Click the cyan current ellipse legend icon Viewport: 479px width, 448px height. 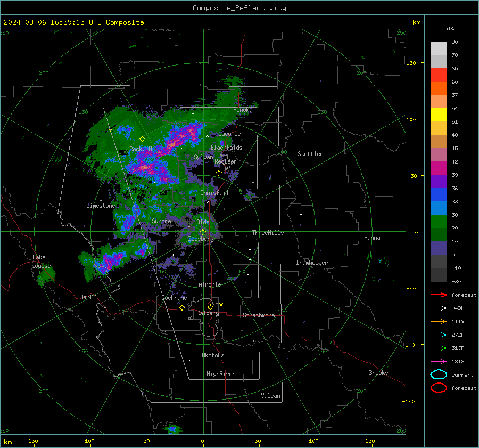(x=439, y=374)
